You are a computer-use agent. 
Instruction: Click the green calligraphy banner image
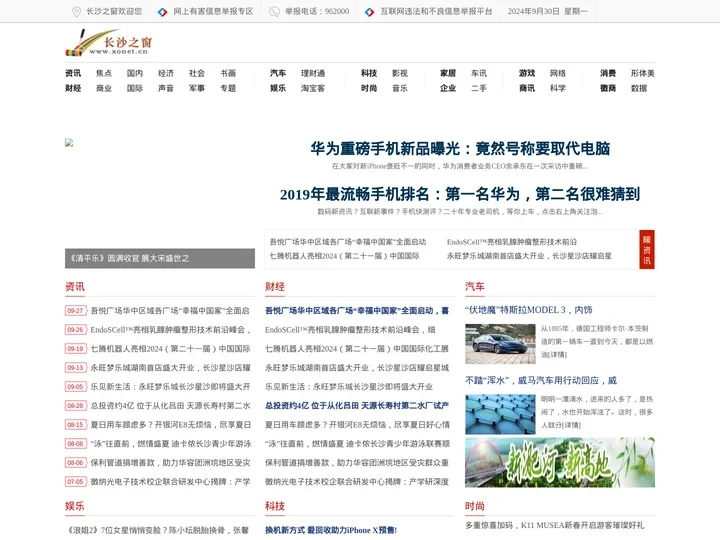pos(560,462)
